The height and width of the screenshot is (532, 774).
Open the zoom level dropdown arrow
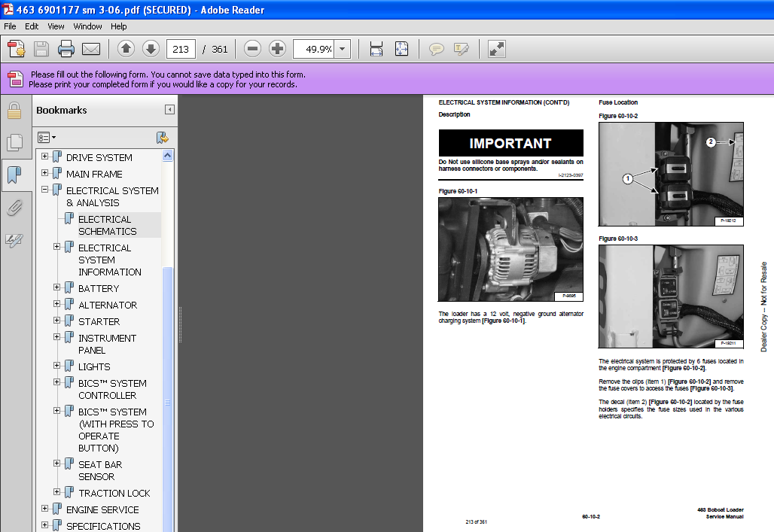(x=343, y=49)
